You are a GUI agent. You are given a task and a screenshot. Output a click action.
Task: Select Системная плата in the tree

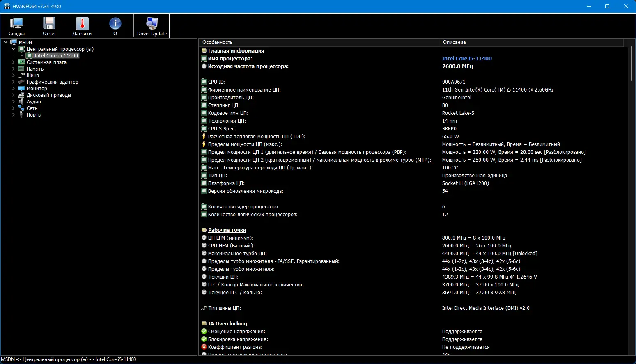[46, 62]
